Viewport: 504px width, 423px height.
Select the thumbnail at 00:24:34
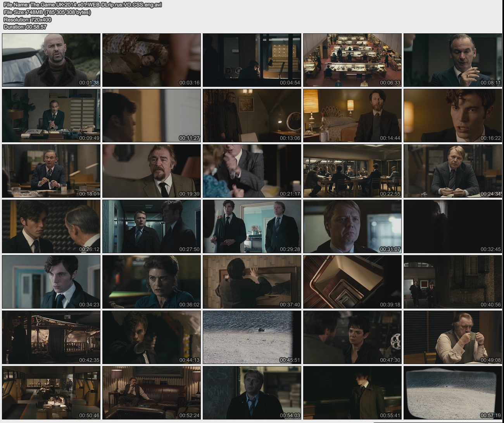452,171
